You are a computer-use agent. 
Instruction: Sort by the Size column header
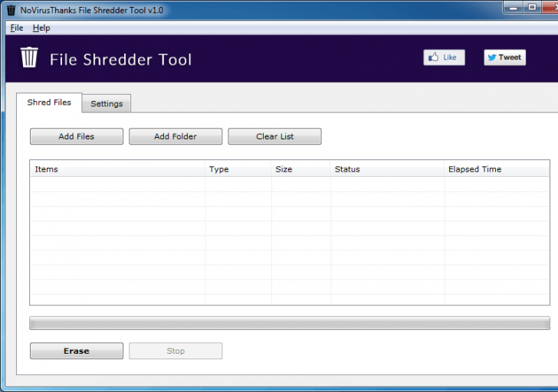click(301, 169)
